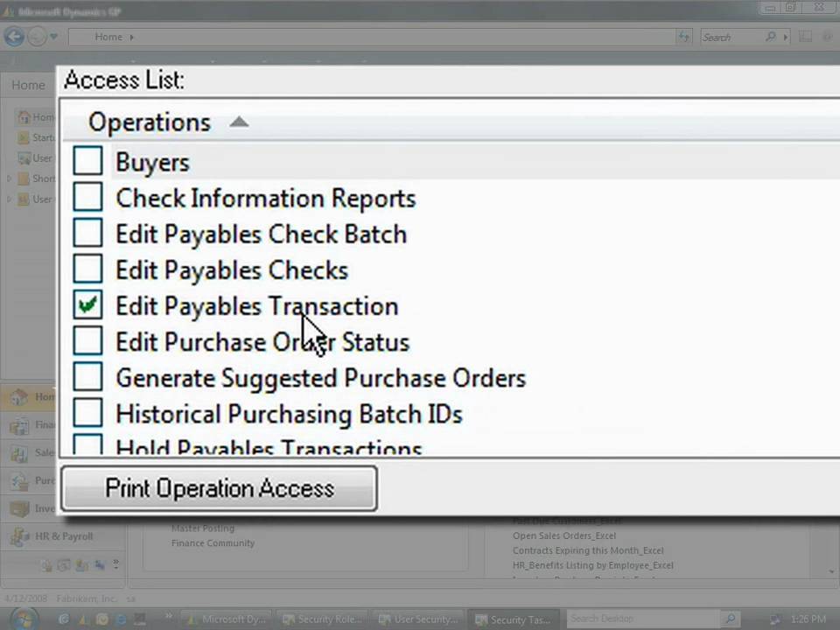Expand navigation pane overflow chevron
Screen dimensions: 840x630
tap(115, 563)
